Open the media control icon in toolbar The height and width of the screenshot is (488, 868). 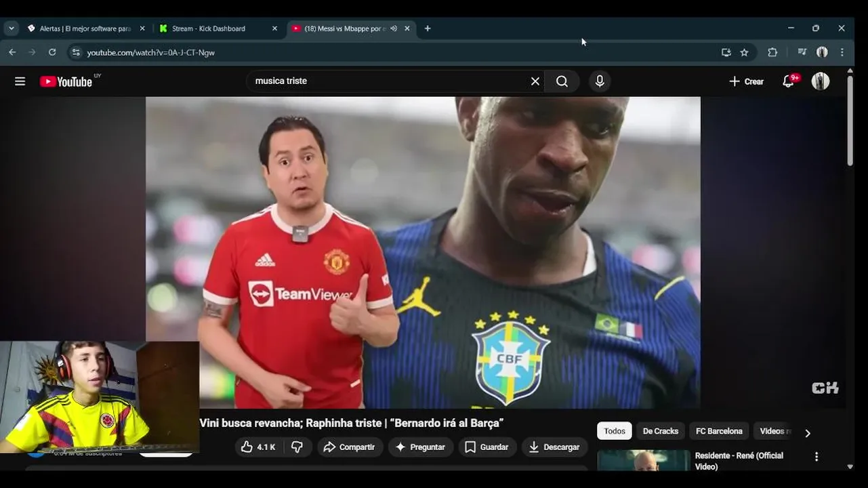(x=802, y=52)
